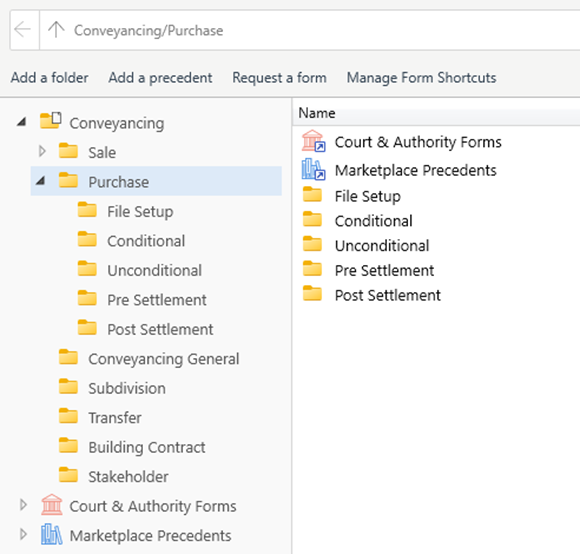The image size is (580, 554).
Task: Expand Court & Authority Forms tree node
Action: click(x=23, y=505)
